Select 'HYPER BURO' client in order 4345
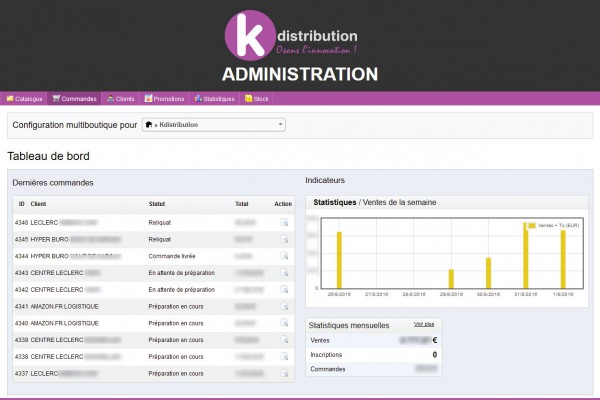 pyautogui.click(x=49, y=239)
